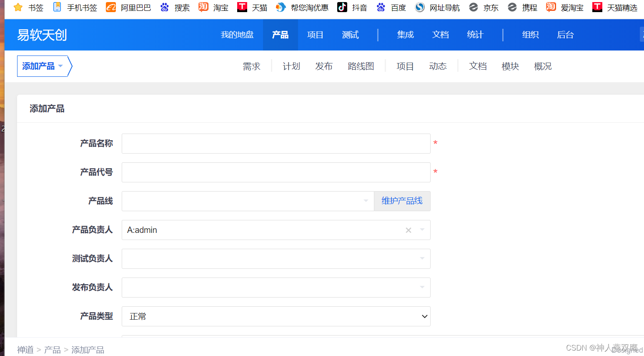
Task: Click the 淘宝 Taobao bookmark icon
Action: 203,8
